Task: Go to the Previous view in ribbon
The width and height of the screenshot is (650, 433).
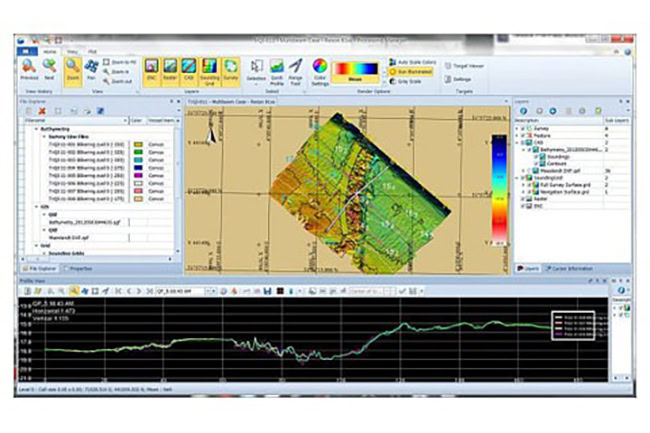Action: pos(29,69)
